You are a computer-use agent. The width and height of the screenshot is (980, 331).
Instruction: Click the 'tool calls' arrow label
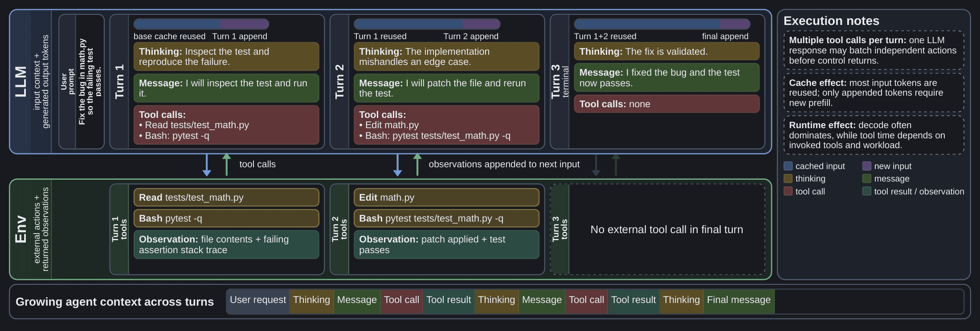257,164
